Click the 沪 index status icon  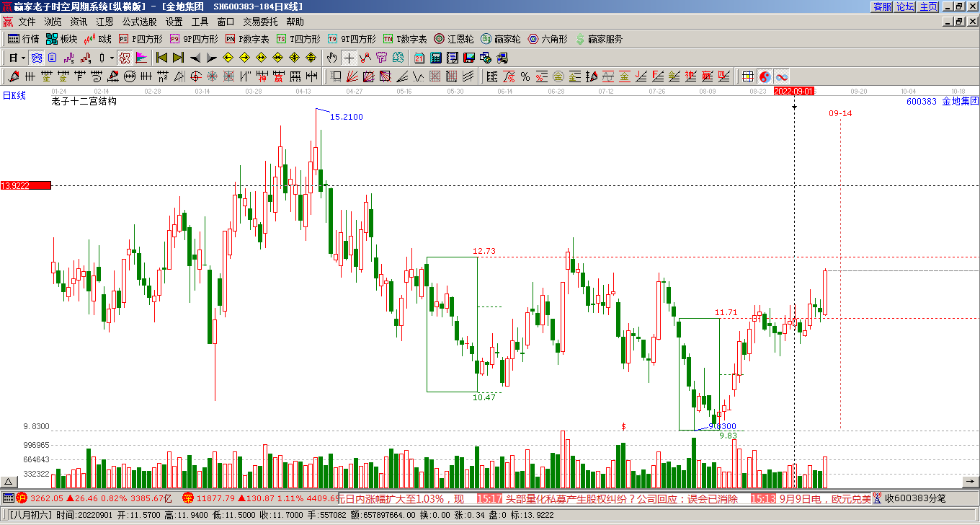(x=22, y=498)
